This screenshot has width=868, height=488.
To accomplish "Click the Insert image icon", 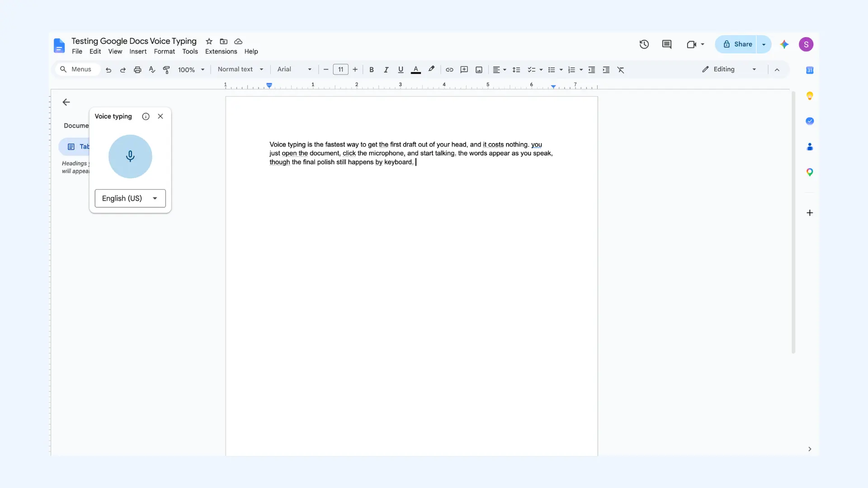I will pyautogui.click(x=479, y=70).
